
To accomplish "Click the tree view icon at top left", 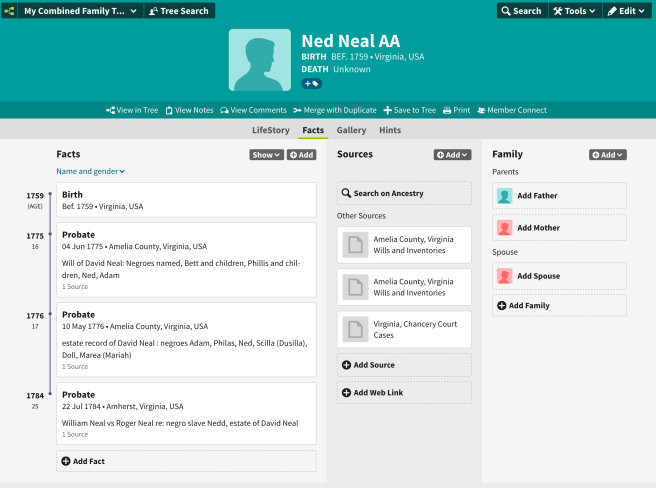I will click(x=9, y=11).
